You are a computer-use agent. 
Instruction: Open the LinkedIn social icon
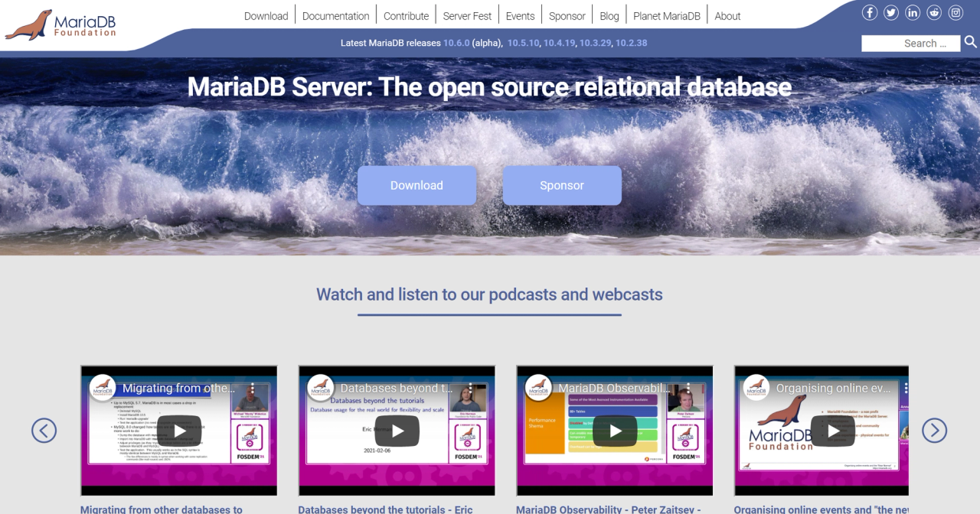point(913,12)
